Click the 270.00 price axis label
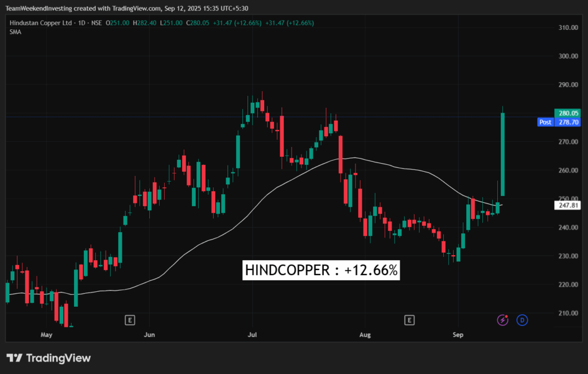This screenshot has width=588, height=374. 568,142
